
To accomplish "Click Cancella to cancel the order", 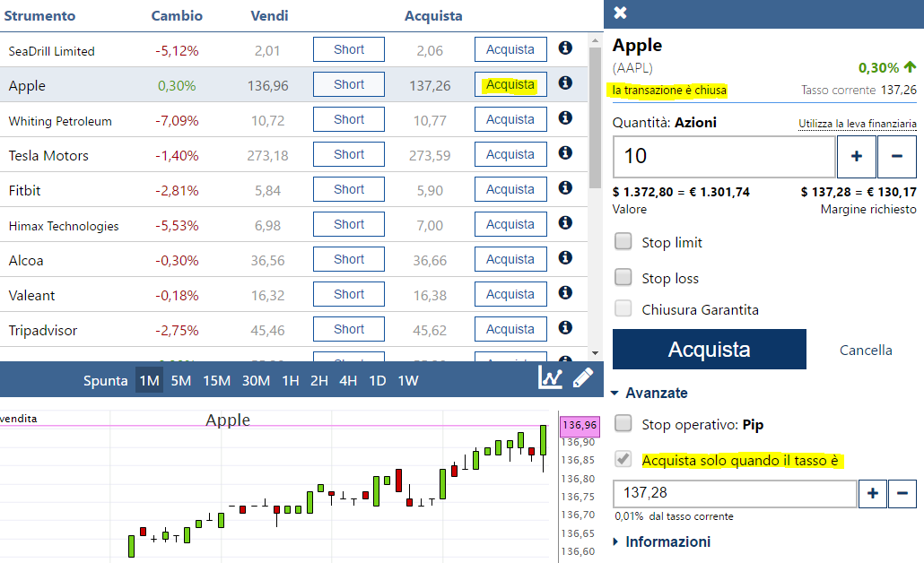I will click(866, 351).
